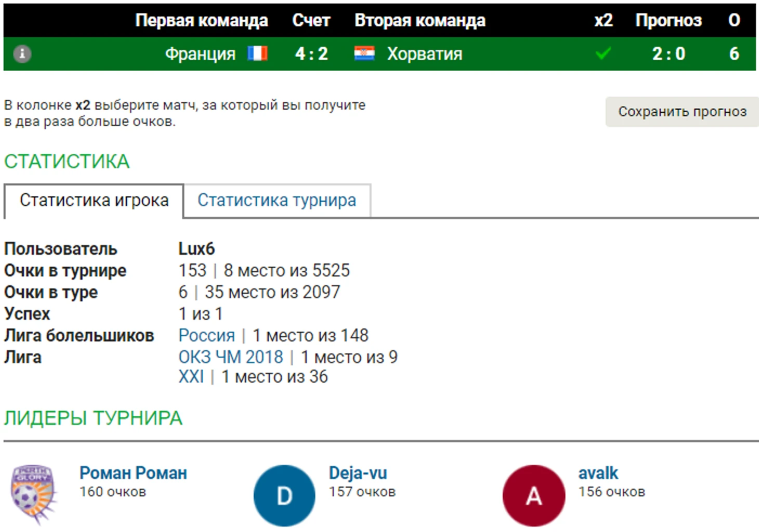Click the Лига болельщиков label
The image size is (759, 532).
(79, 335)
